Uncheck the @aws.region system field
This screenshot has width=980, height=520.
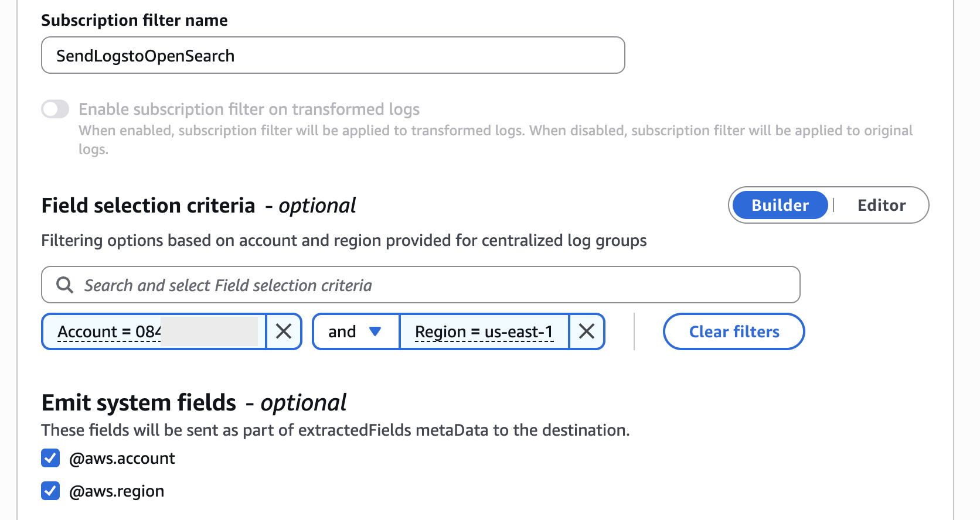point(50,491)
